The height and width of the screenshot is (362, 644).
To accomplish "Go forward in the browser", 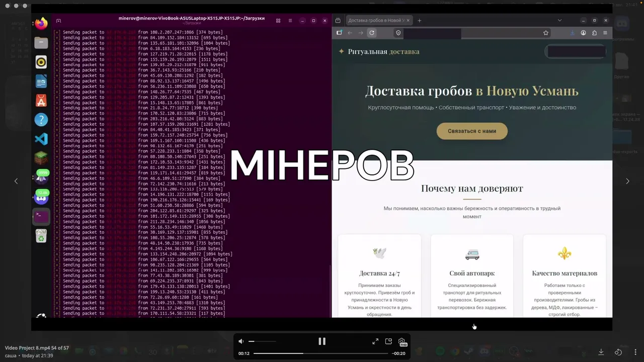I will click(x=361, y=33).
